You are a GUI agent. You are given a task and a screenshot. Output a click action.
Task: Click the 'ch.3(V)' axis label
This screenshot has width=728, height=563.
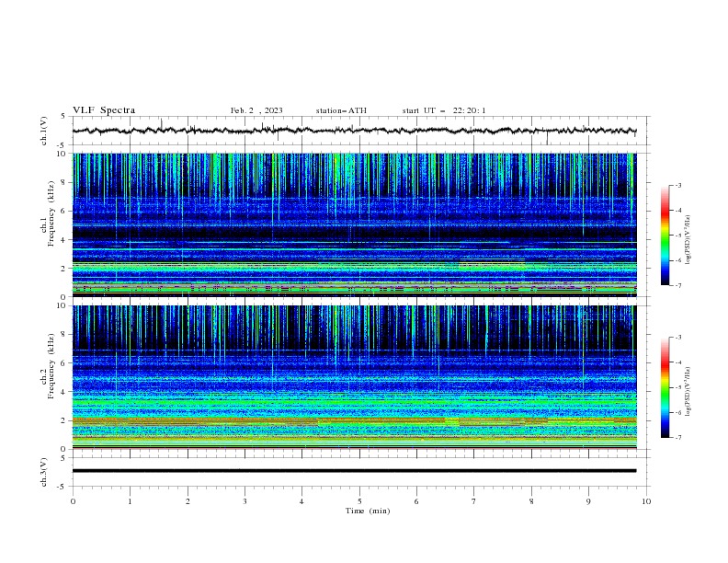44,472
